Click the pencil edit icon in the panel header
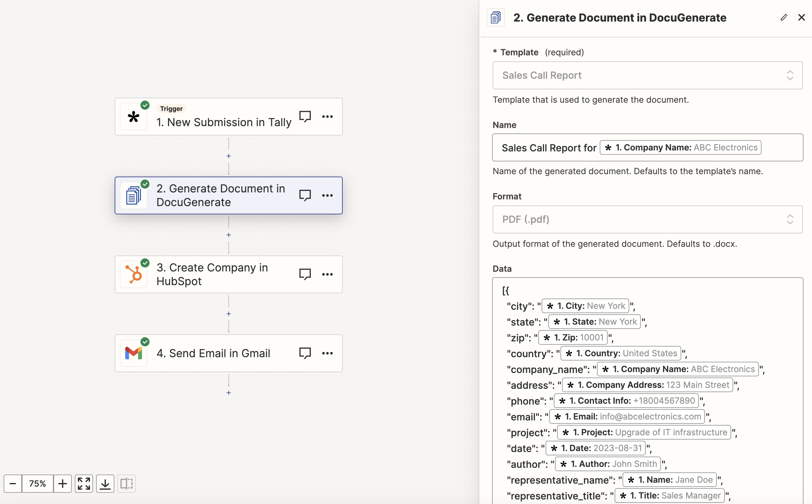Screen dimensions: 812x504 point(784,17)
